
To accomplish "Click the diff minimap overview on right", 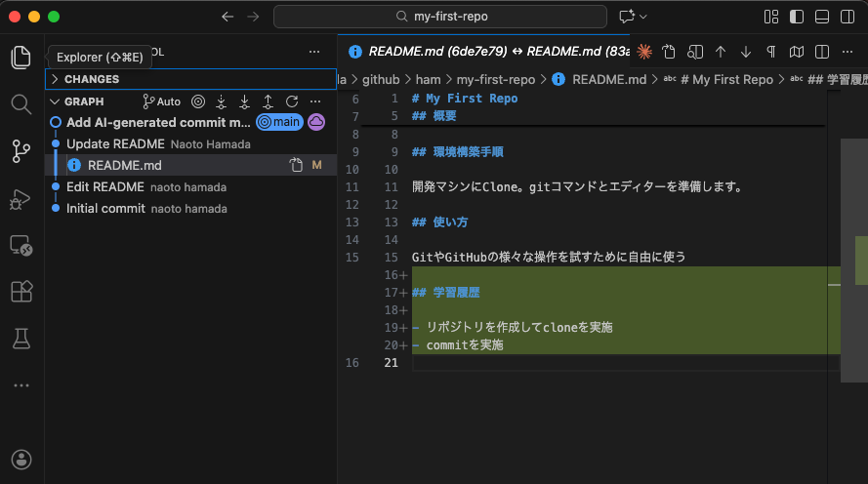I will coord(853,260).
